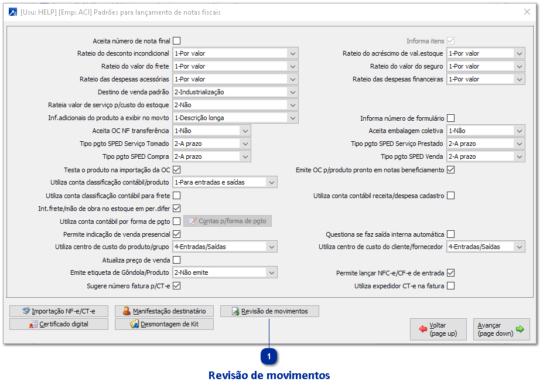Uncheck Emite OC p/produto pronto em notas beneficiamento
550x392 pixels.
(x=451, y=170)
